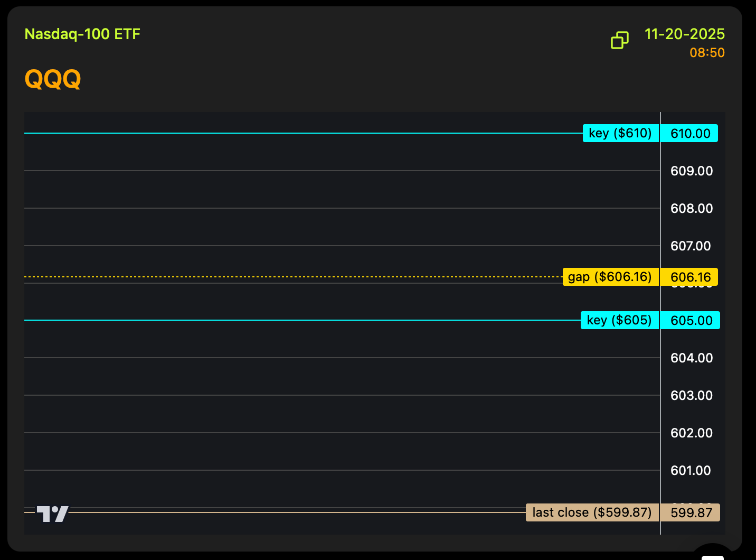Viewport: 756px width, 560px height.
Task: Open the Nasdaq-100 ETF title link
Action: [x=82, y=34]
